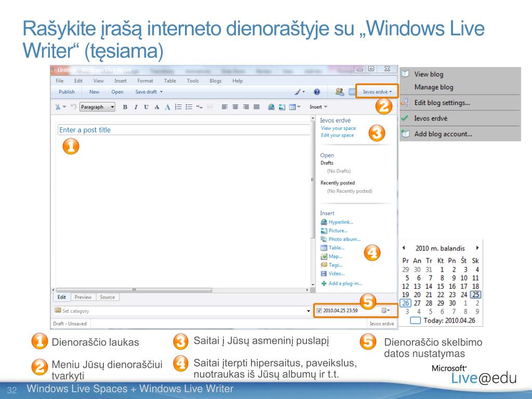The image size is (532, 399).
Task: Click the horizontal scrollbar below the editor
Action: pyautogui.click(x=134, y=290)
